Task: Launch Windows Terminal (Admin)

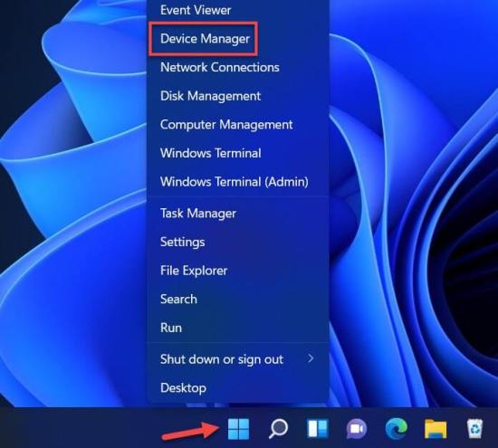Action: tap(237, 182)
